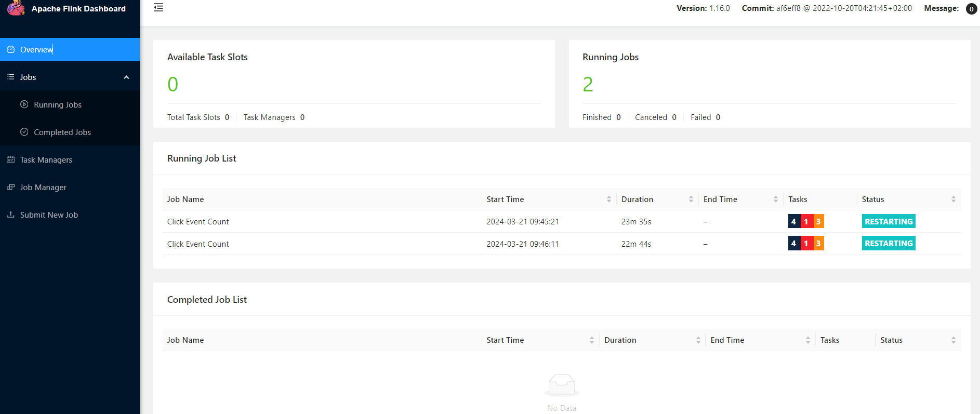Collapse the Jobs submenu chevron
Viewport: 980px width, 414px height.
(126, 77)
